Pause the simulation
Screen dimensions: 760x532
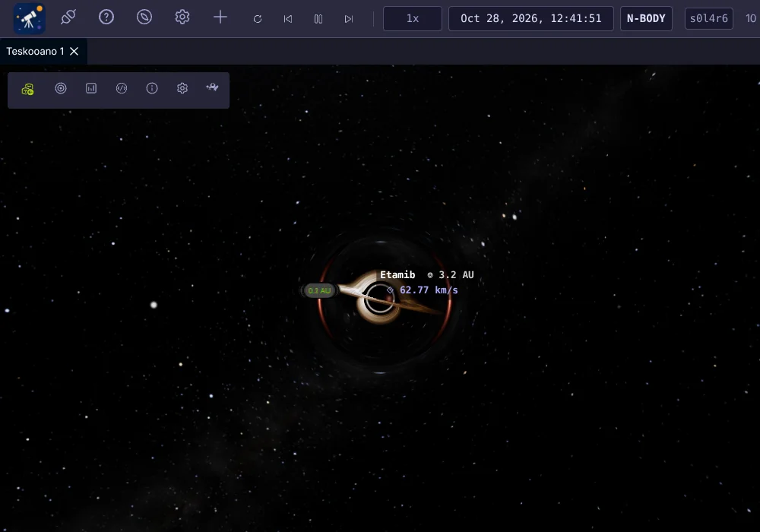pos(318,19)
